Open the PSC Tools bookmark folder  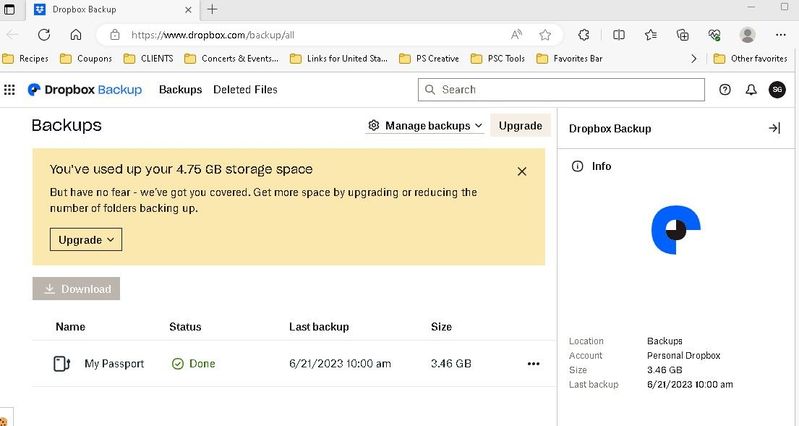point(498,59)
